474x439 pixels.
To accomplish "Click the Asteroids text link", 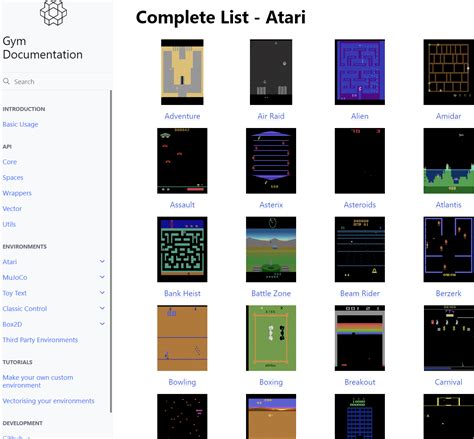I will tap(360, 205).
